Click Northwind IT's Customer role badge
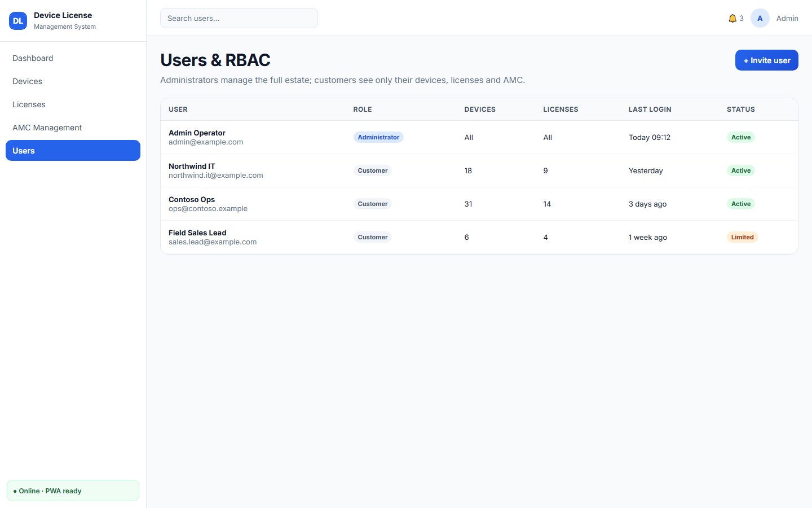812x508 pixels. point(373,170)
